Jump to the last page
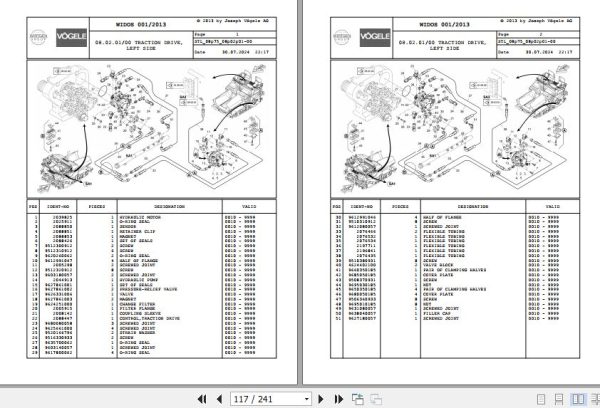 339,399
